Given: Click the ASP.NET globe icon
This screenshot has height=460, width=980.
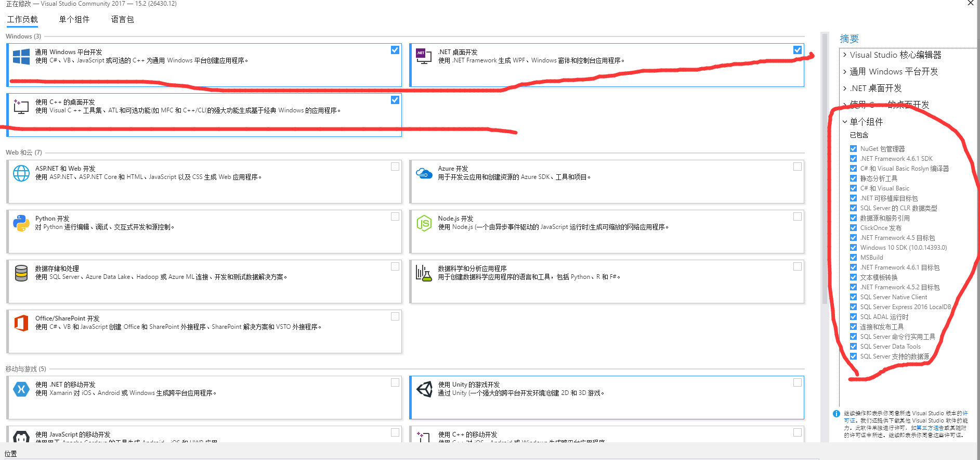Looking at the screenshot, I should (x=21, y=173).
